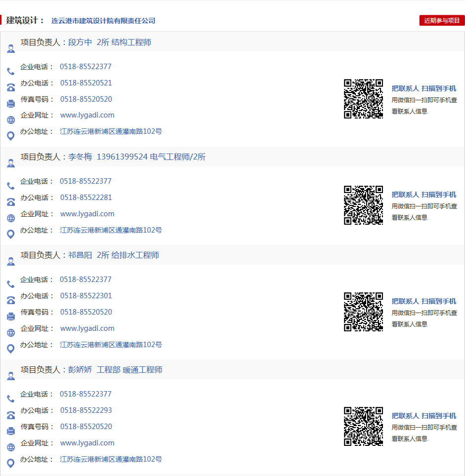
Task: Click 把联系人 扫描到手机 in 李冬梅 section
Action: pos(423,195)
